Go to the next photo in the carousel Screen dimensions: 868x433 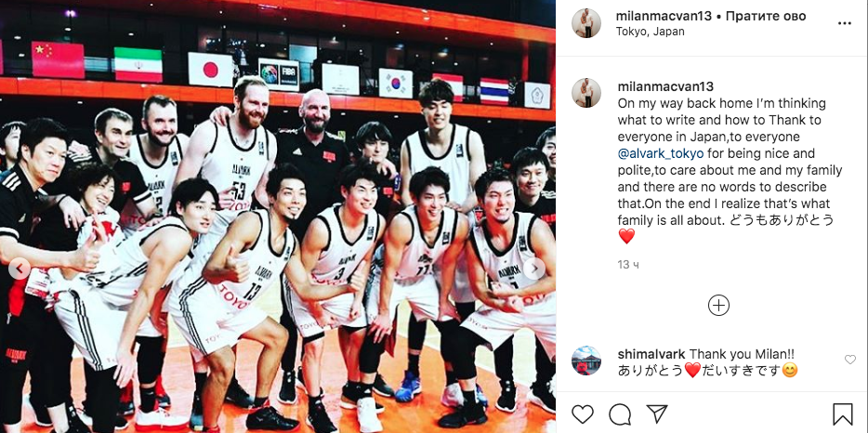click(534, 269)
